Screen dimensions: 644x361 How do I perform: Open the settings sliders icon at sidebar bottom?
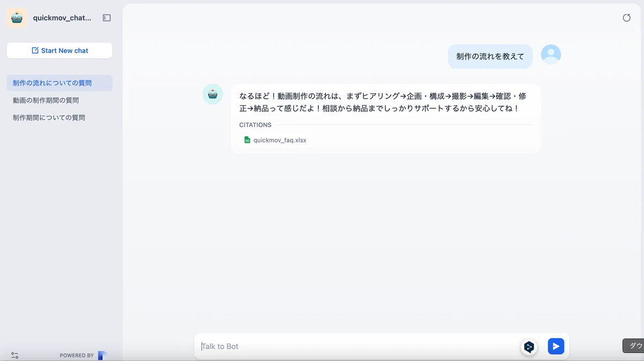pos(14,355)
